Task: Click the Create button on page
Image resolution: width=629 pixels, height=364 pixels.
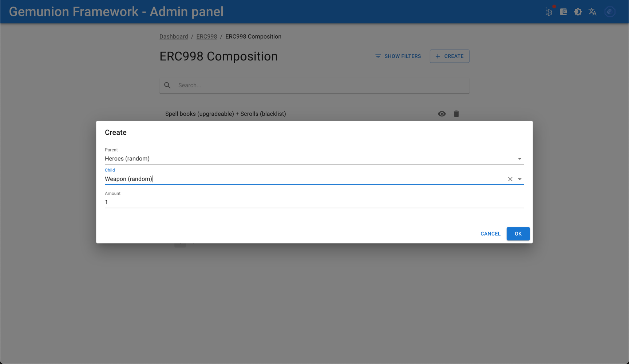Action: [x=450, y=56]
